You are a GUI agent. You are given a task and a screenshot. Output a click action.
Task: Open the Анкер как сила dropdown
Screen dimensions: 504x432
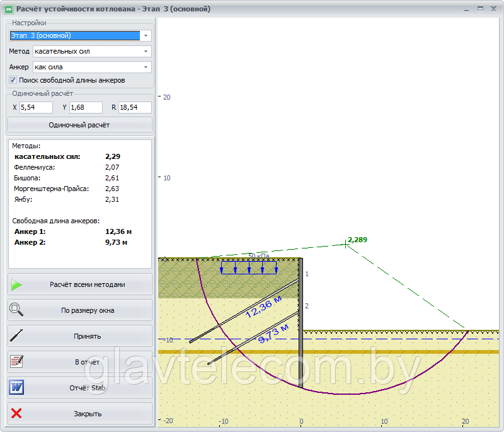[92, 67]
